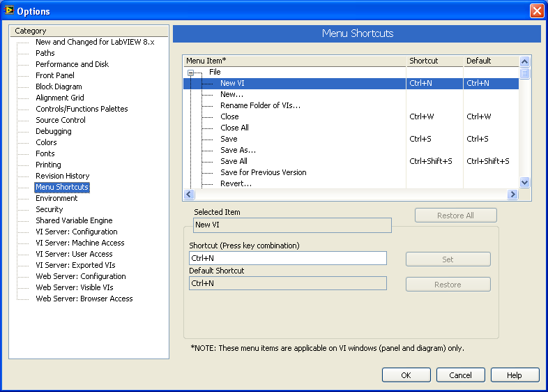Select the Paths category
This screenshot has height=392, width=548.
pos(45,53)
